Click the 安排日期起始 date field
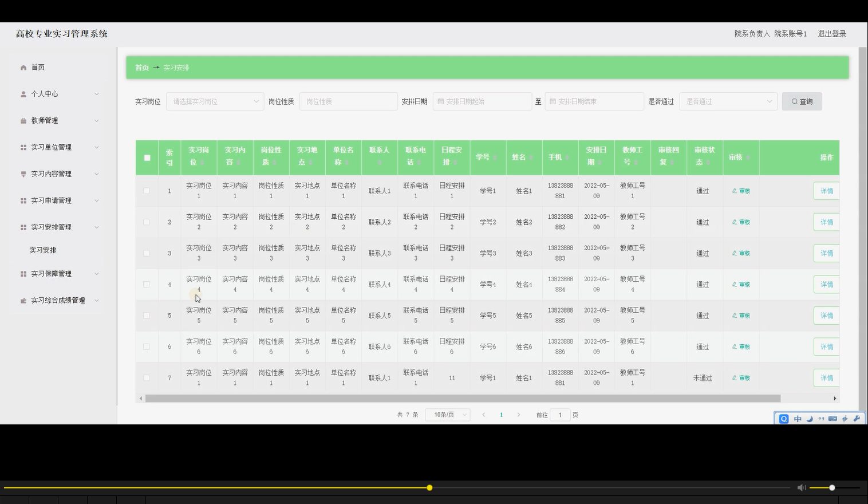868x504 pixels. (482, 101)
